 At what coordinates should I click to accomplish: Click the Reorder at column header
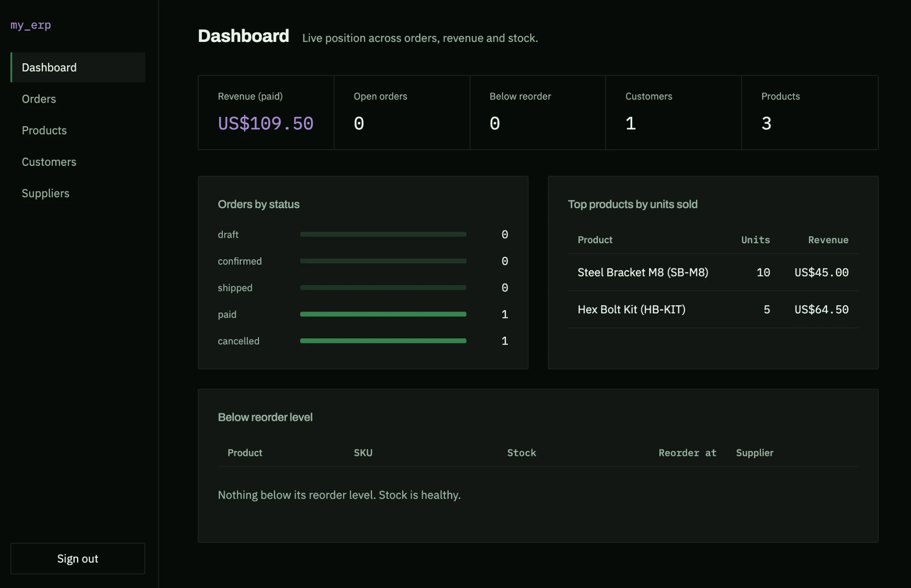click(687, 453)
